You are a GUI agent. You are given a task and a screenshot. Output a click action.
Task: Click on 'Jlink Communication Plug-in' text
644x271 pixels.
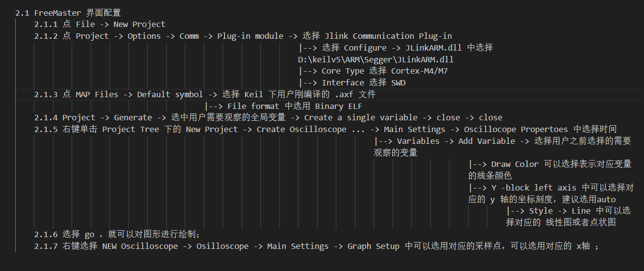pyautogui.click(x=388, y=36)
